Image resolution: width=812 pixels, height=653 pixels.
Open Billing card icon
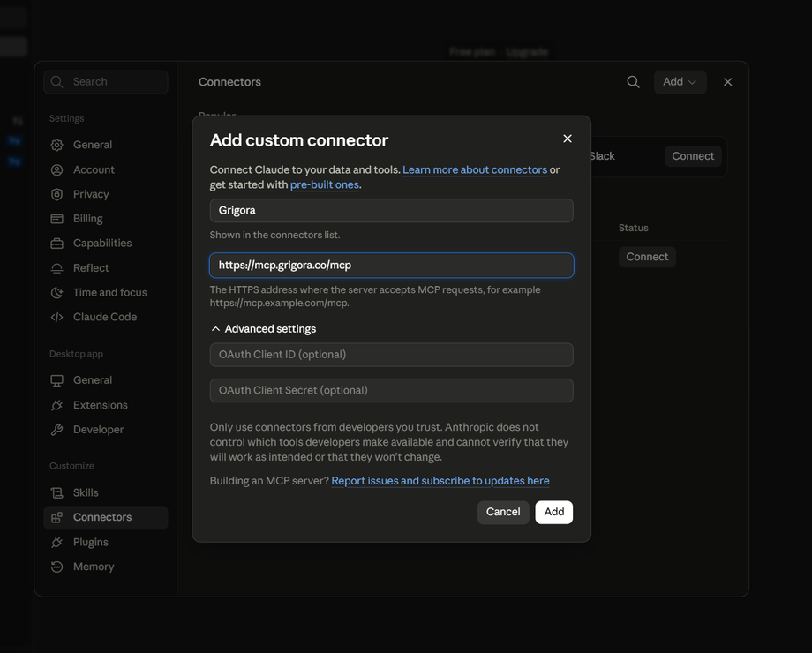pos(57,219)
